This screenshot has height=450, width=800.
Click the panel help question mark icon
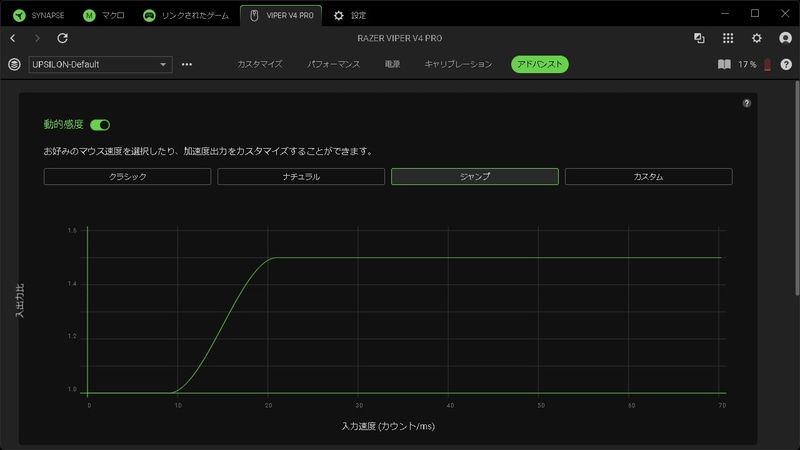coord(746,103)
